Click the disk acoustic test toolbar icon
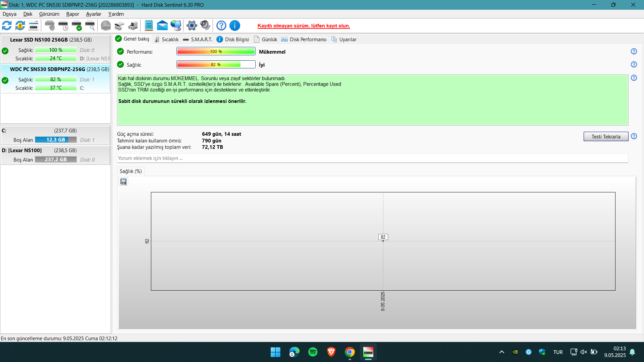Image resolution: width=644 pixels, height=362 pixels. [x=50, y=25]
